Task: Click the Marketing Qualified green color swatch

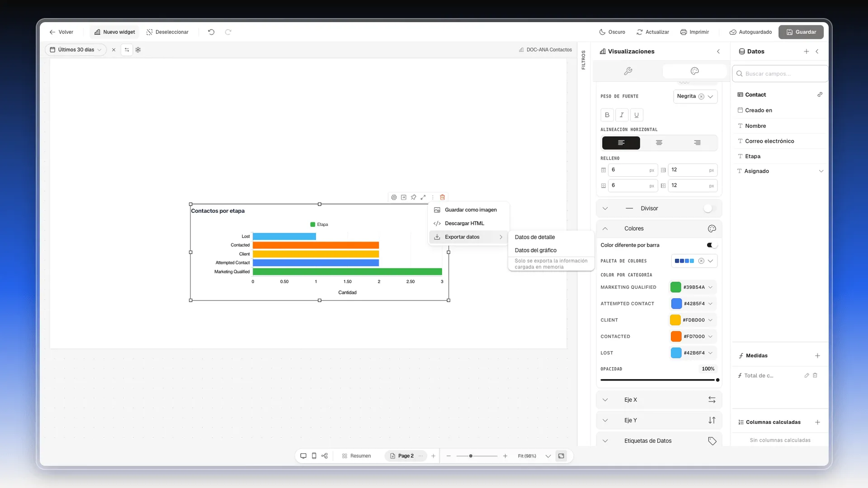Action: pyautogui.click(x=676, y=287)
